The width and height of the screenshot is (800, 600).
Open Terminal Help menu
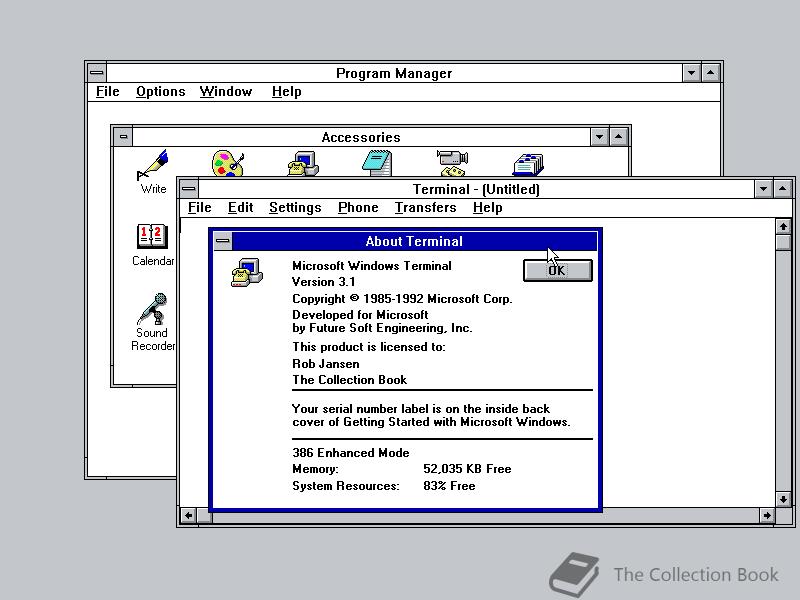487,208
